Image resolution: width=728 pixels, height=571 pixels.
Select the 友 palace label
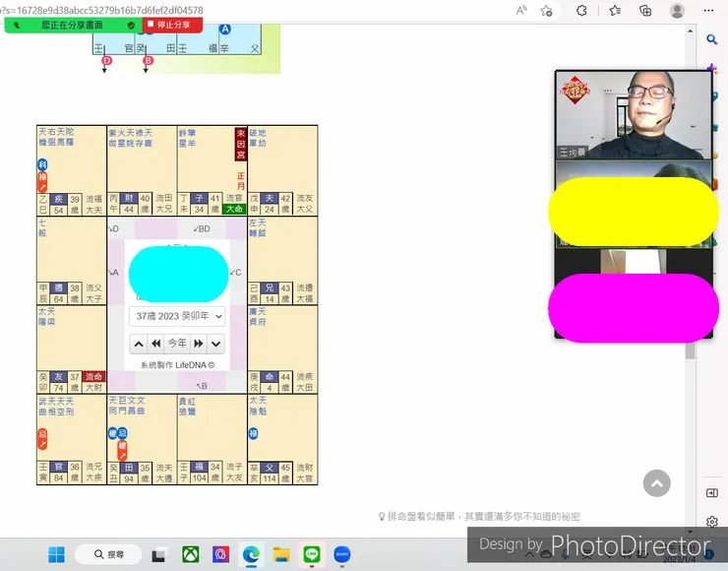[x=58, y=376]
